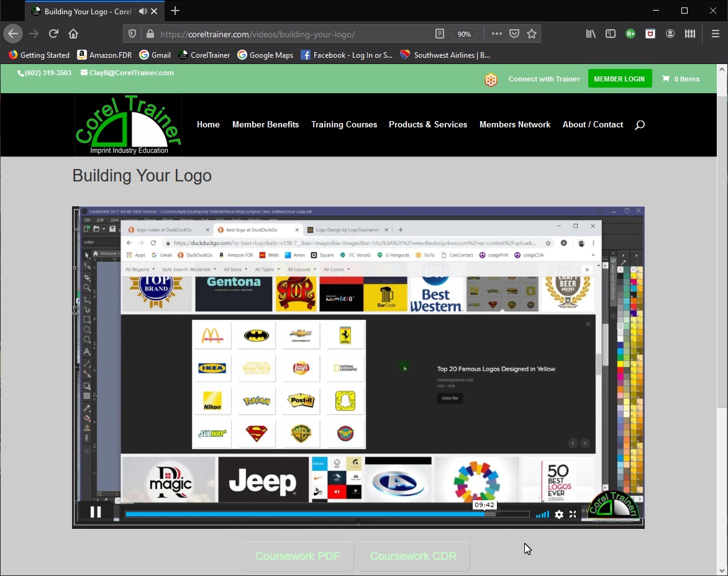728x576 pixels.
Task: Click the Coursework PDF button
Action: pyautogui.click(x=298, y=556)
